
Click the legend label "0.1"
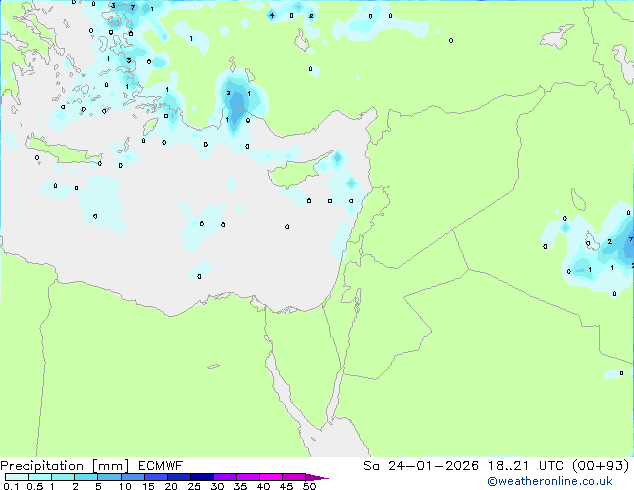(x=11, y=486)
